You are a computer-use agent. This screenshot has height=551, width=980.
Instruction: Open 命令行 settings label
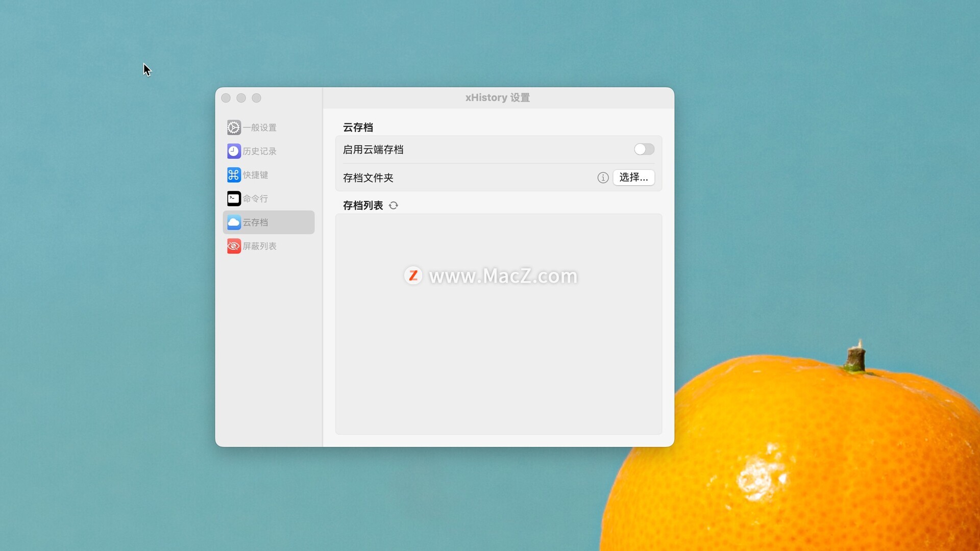(255, 198)
